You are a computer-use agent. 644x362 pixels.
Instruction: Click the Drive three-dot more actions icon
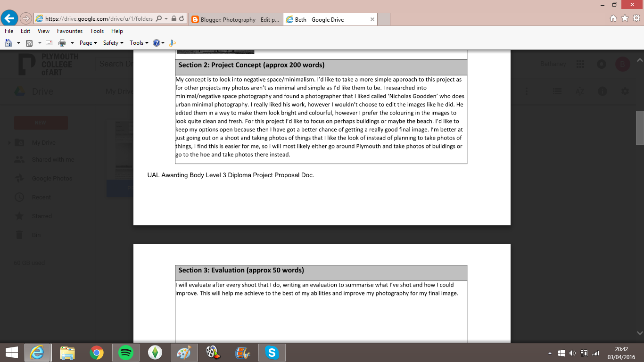coord(527,91)
